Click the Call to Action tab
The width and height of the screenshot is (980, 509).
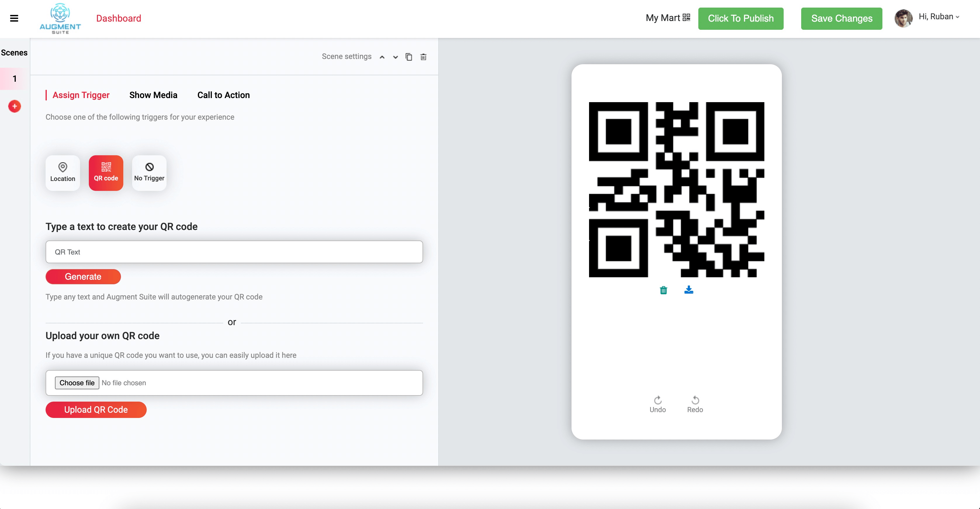pos(223,95)
